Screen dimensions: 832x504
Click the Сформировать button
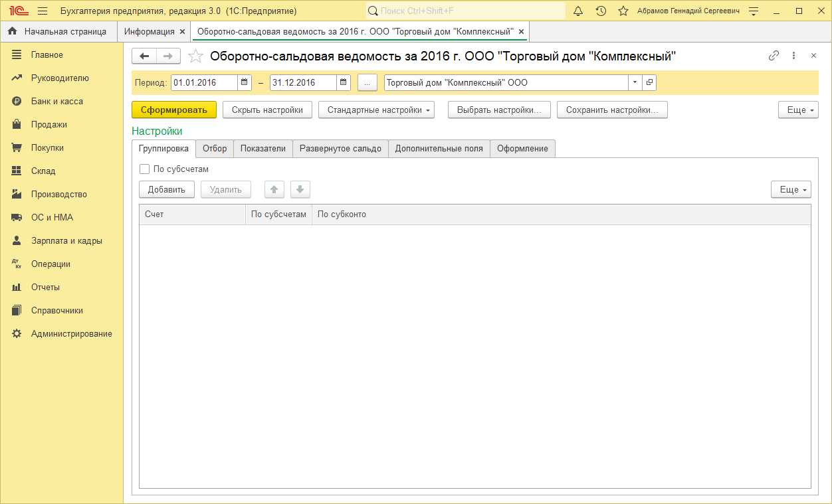174,110
